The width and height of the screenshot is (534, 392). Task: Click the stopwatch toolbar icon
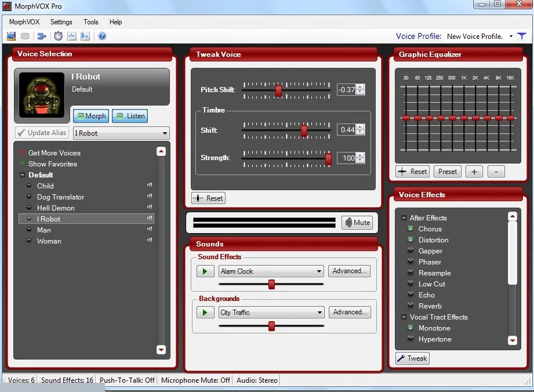(x=58, y=36)
